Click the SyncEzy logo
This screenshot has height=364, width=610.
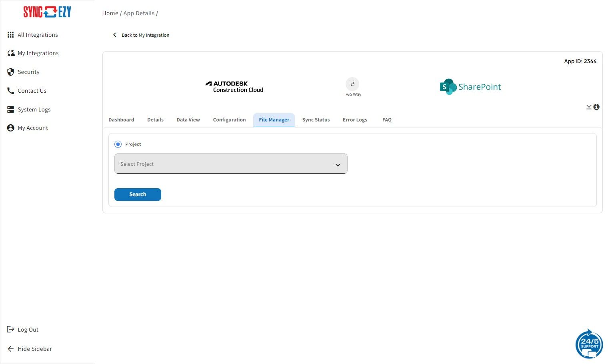(x=47, y=12)
